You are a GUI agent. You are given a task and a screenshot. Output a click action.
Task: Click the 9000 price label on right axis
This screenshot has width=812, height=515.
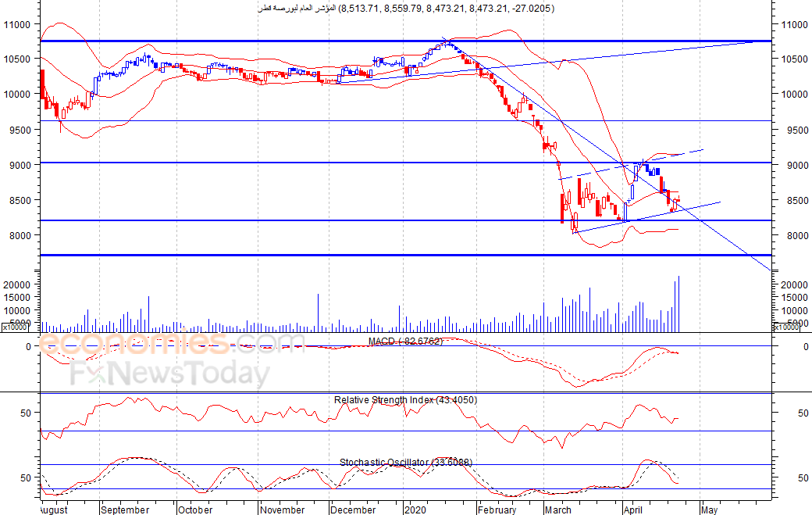tap(797, 165)
